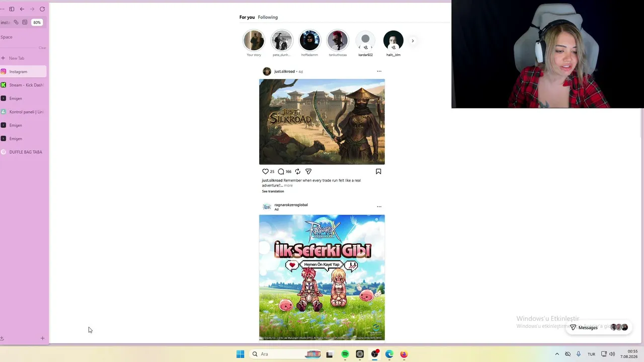
Task: Switch to Stream - Kick Dashboard tab
Action: 23,85
